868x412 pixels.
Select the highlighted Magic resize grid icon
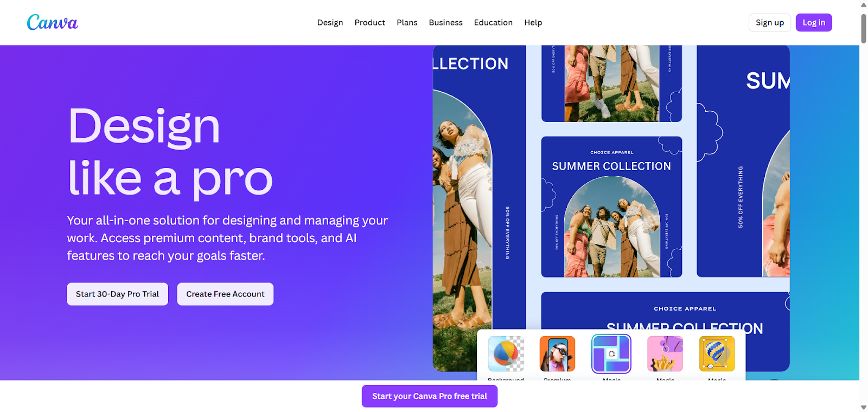pos(611,353)
